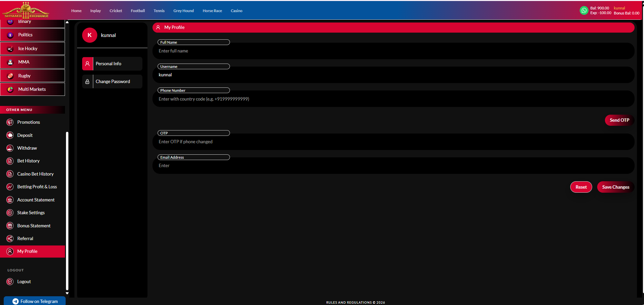The height and width of the screenshot is (305, 644).
Task: Click the sidebar scroll up arrow
Action: 67,22
